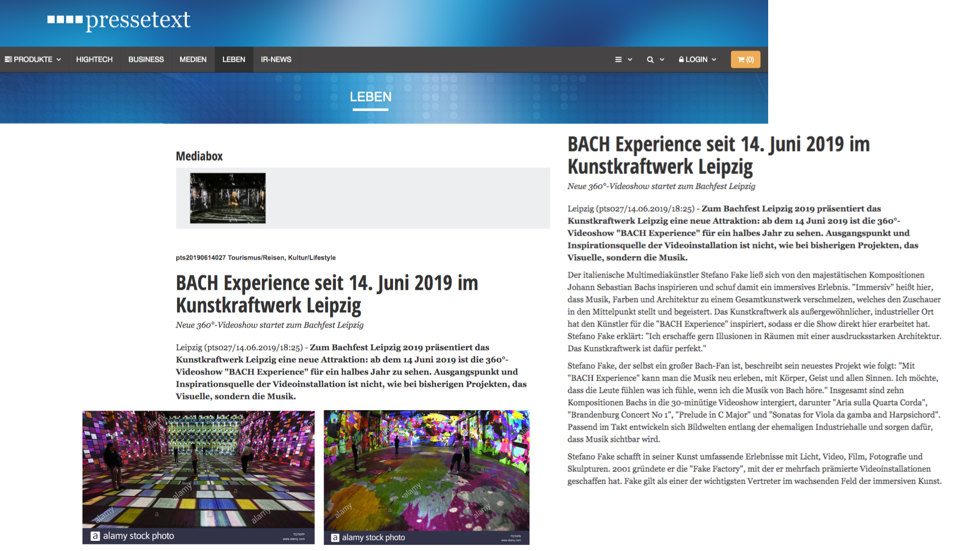Click the alamy logo on right stock photo
Viewport: 980px width, 551px height.
(335, 538)
